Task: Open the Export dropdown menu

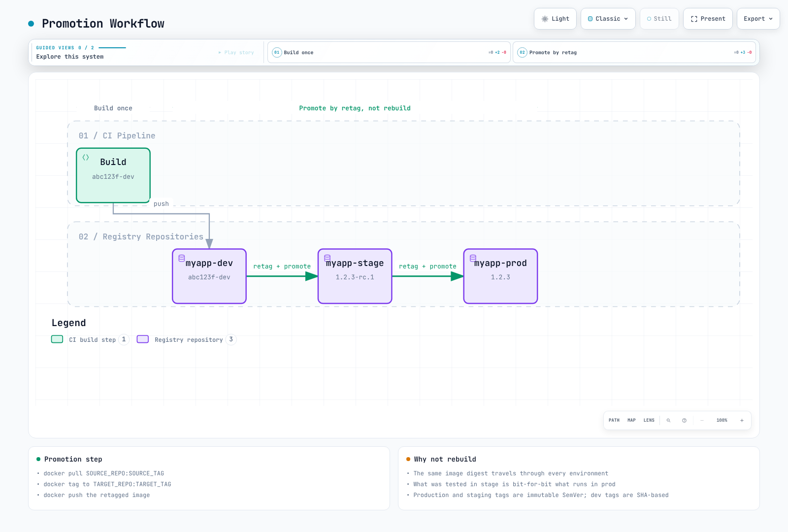Action: click(x=758, y=19)
